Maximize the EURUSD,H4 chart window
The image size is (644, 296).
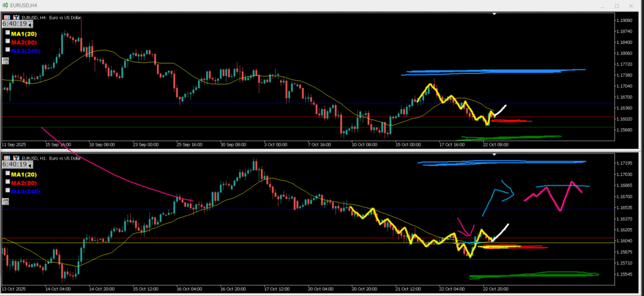coord(616,6)
